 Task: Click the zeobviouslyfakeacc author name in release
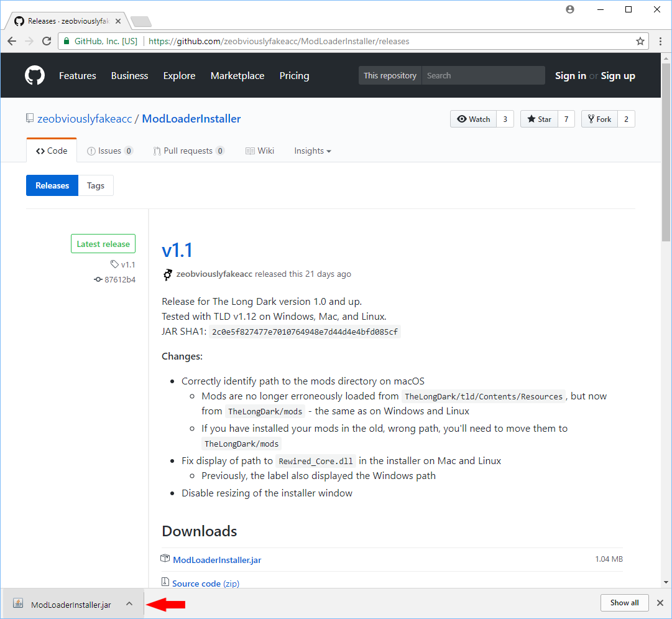tap(214, 274)
